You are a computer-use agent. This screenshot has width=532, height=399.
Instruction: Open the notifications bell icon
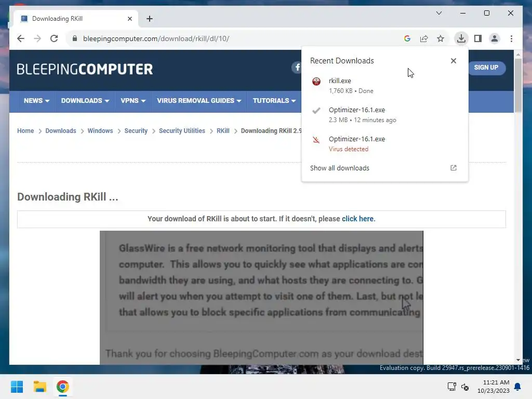[517, 387]
